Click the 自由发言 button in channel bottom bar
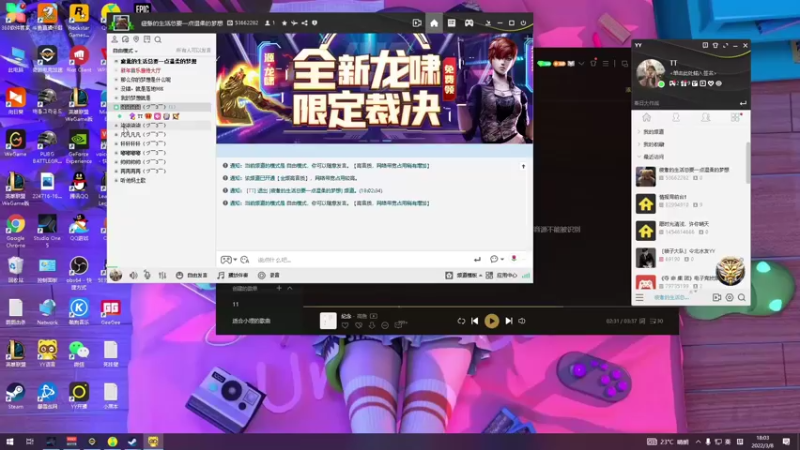 tap(191, 276)
